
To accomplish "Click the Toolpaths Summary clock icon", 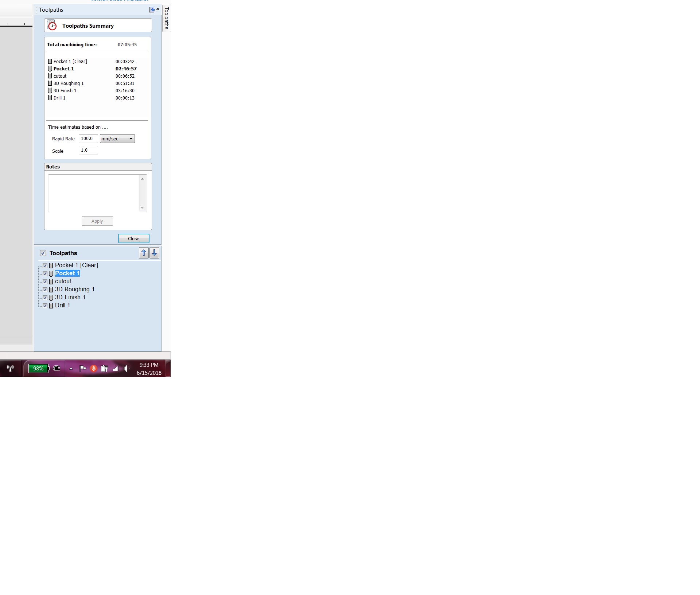I will [x=52, y=26].
